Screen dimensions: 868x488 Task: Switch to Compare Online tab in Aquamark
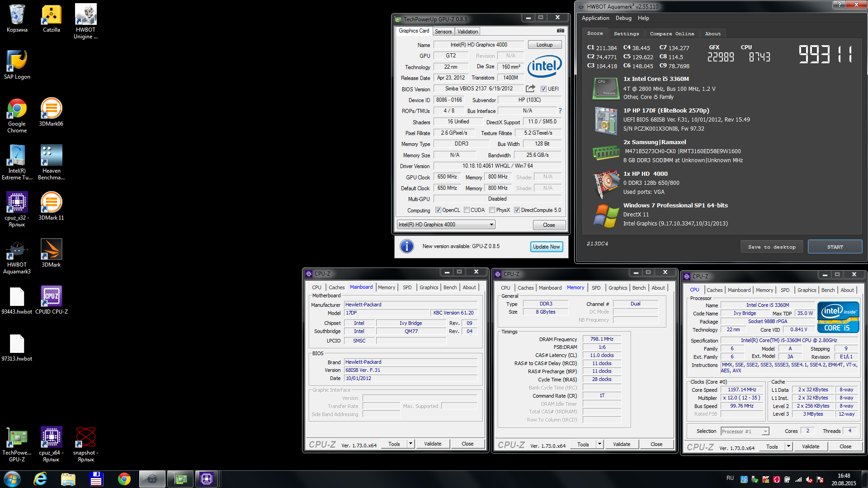click(672, 33)
